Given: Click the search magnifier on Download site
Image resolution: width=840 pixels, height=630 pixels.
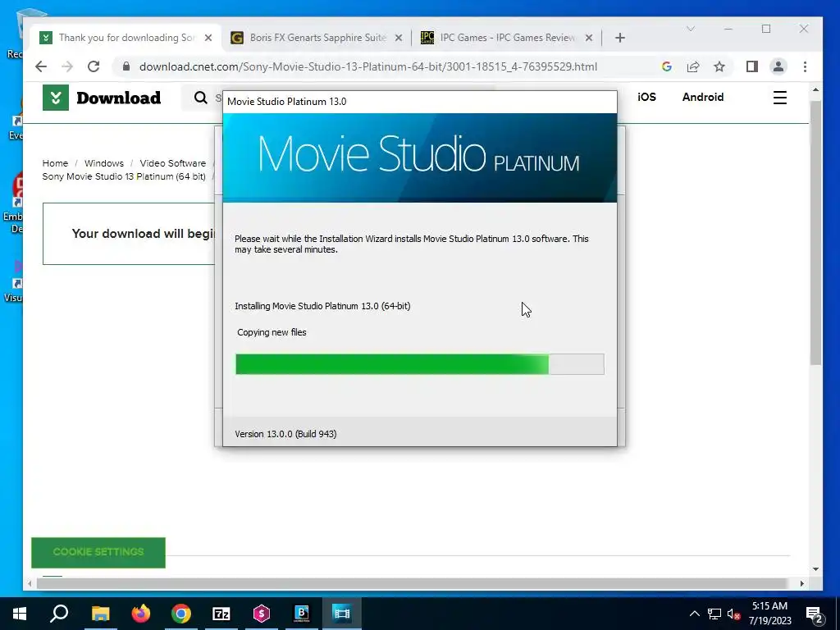Looking at the screenshot, I should [x=201, y=98].
